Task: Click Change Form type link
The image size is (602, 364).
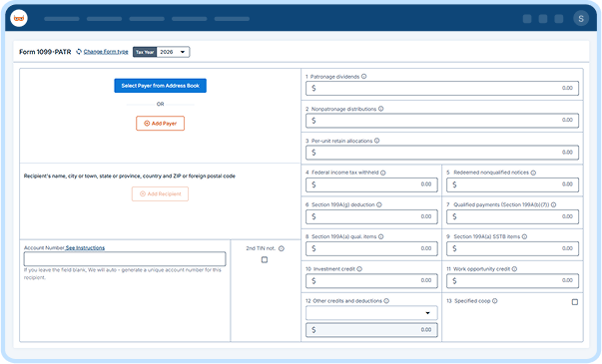Action: point(106,52)
